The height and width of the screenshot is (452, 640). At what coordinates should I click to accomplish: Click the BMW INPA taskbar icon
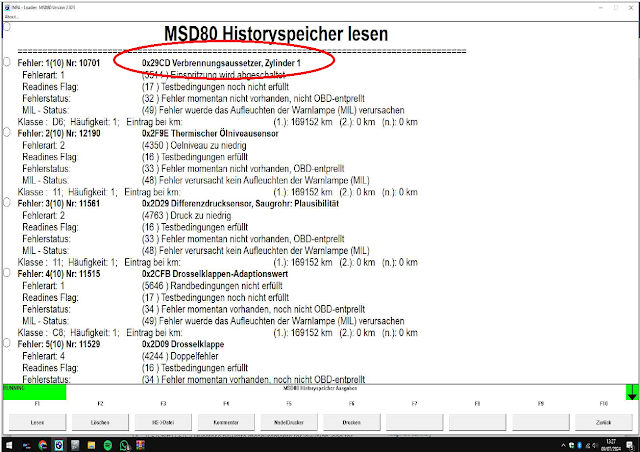[x=59, y=445]
